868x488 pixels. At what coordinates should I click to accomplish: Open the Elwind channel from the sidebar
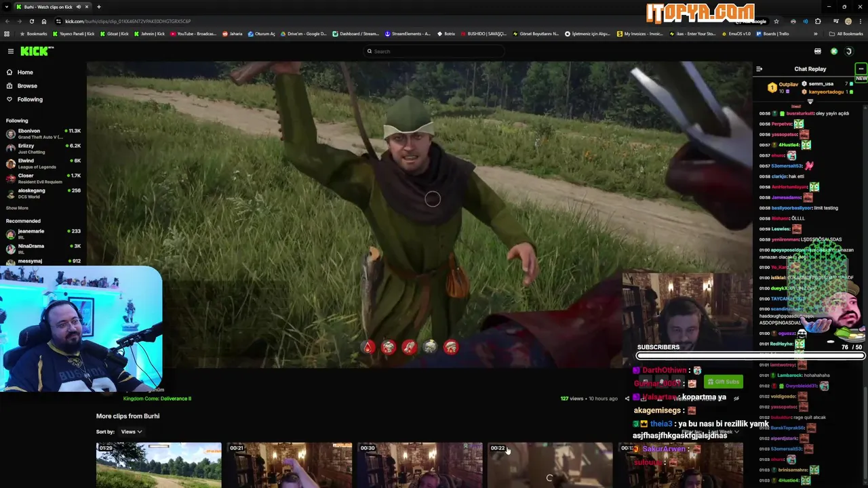[43, 163]
